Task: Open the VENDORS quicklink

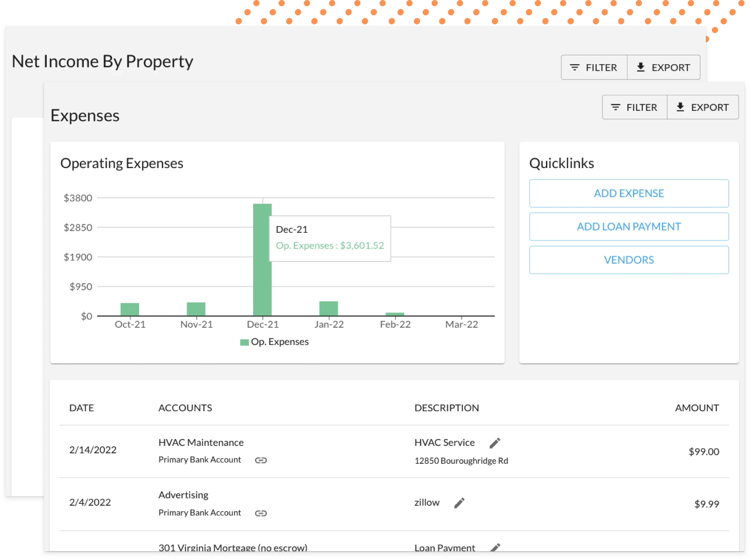Action: tap(629, 260)
